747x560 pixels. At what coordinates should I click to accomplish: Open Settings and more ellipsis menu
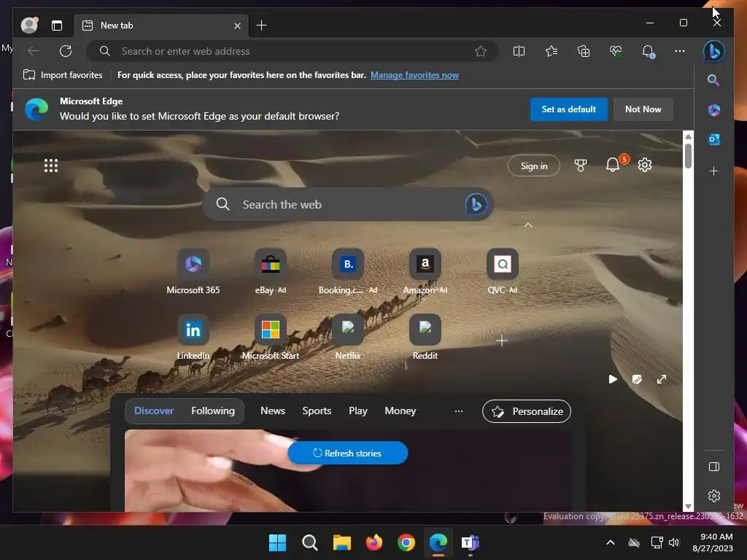(680, 51)
